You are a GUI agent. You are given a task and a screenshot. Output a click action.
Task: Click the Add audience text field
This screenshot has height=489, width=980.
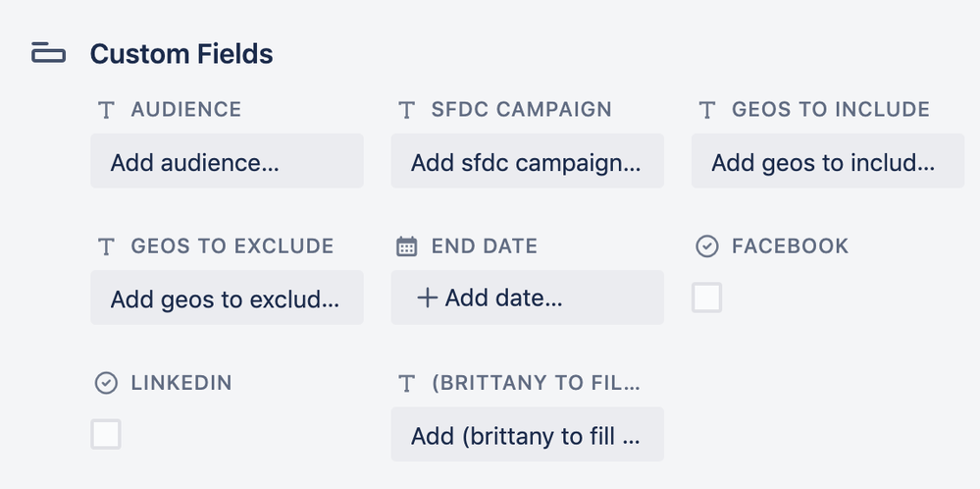pyautogui.click(x=227, y=162)
